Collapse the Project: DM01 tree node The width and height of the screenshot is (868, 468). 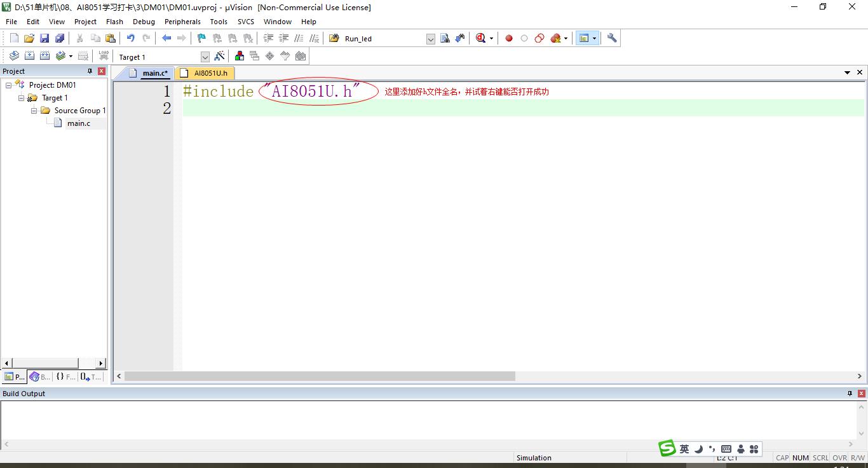pos(8,85)
